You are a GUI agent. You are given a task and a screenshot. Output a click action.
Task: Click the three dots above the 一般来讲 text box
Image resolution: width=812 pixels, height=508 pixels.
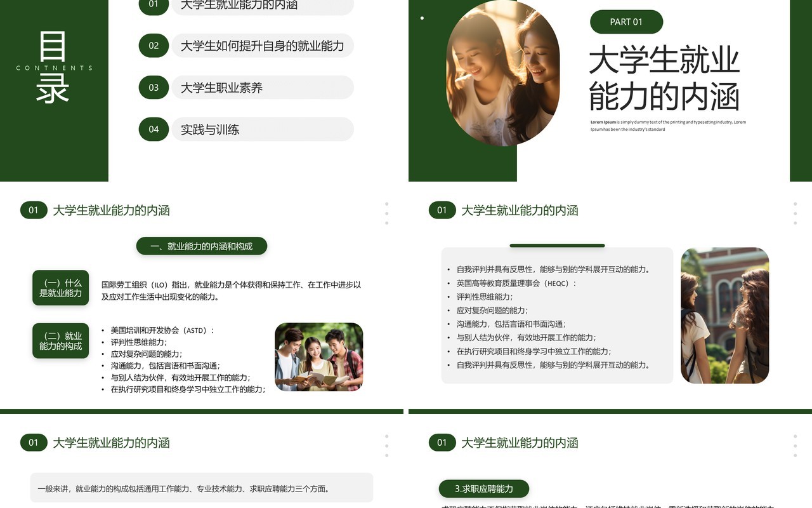[x=387, y=446]
